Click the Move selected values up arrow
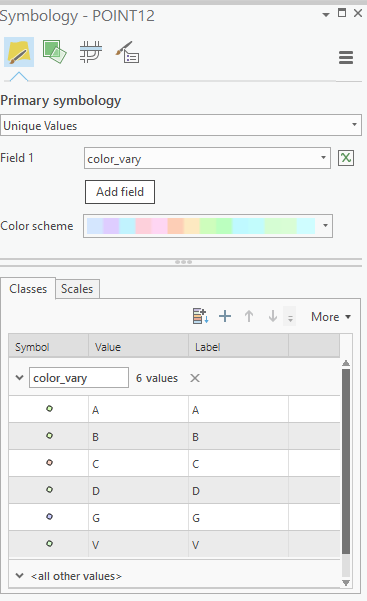Viewport: 367px width, 601px height. [x=249, y=316]
